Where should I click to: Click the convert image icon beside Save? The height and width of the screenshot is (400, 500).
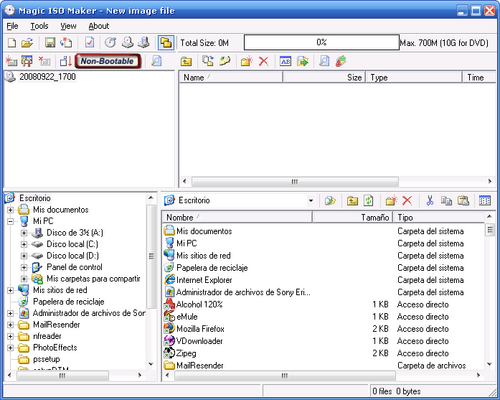coord(66,43)
